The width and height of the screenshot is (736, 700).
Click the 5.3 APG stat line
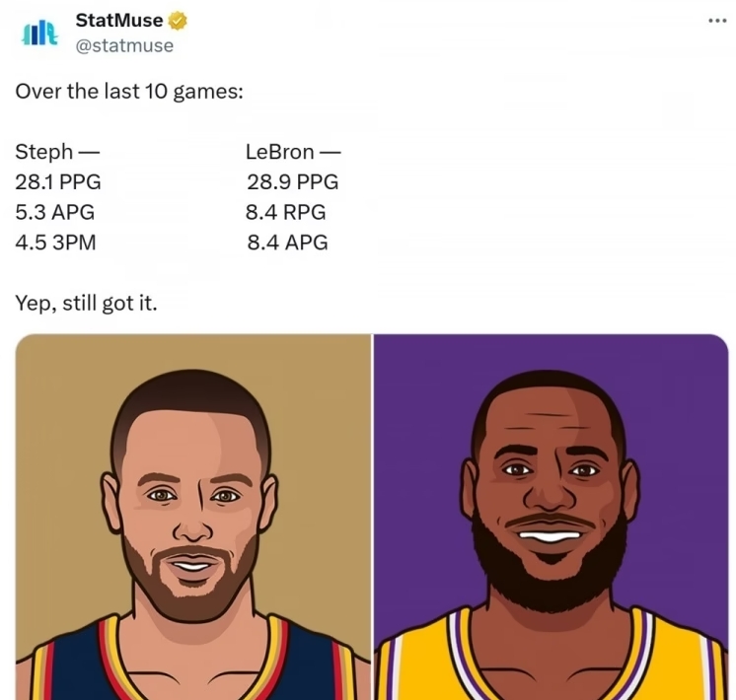55,212
